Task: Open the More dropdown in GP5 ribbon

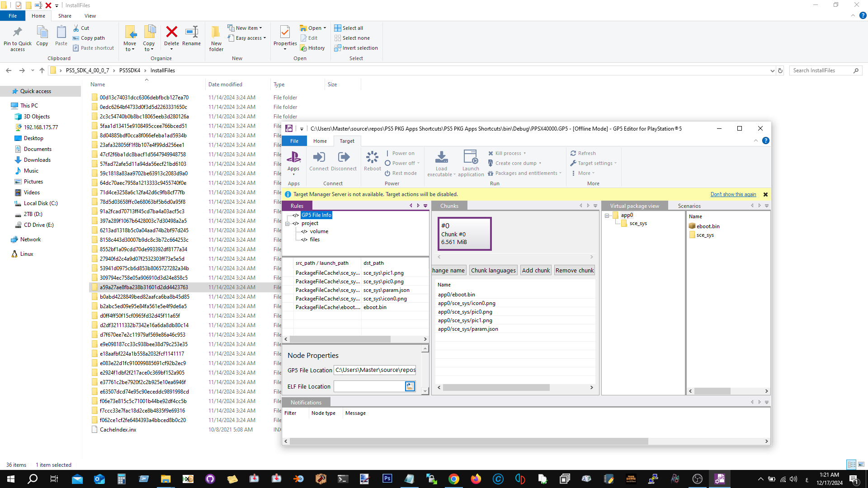Action: [x=583, y=173]
